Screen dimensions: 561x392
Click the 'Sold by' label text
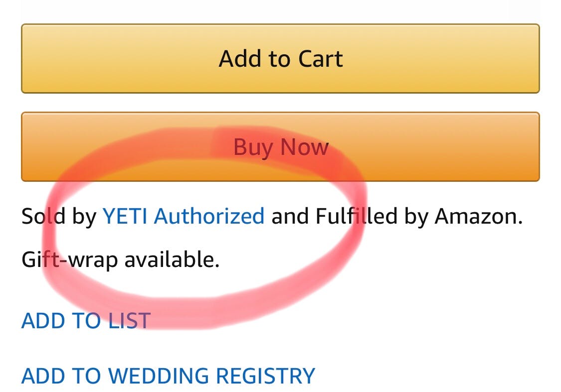tap(59, 217)
